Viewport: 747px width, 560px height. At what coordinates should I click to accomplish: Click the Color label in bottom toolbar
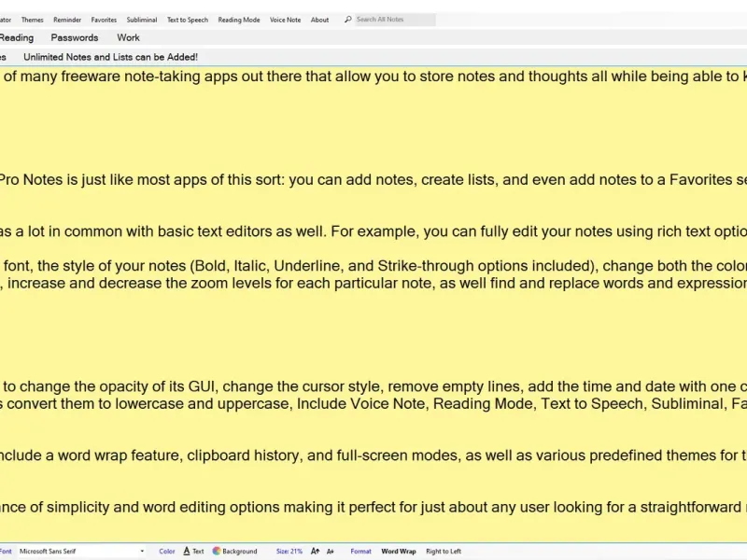[x=167, y=551]
